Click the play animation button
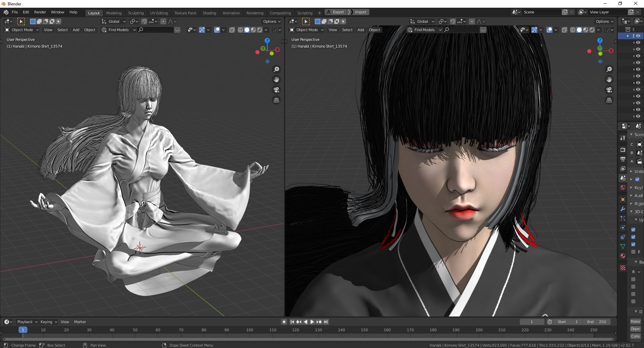Viewport: 644px width, 348px height. [x=312, y=322]
